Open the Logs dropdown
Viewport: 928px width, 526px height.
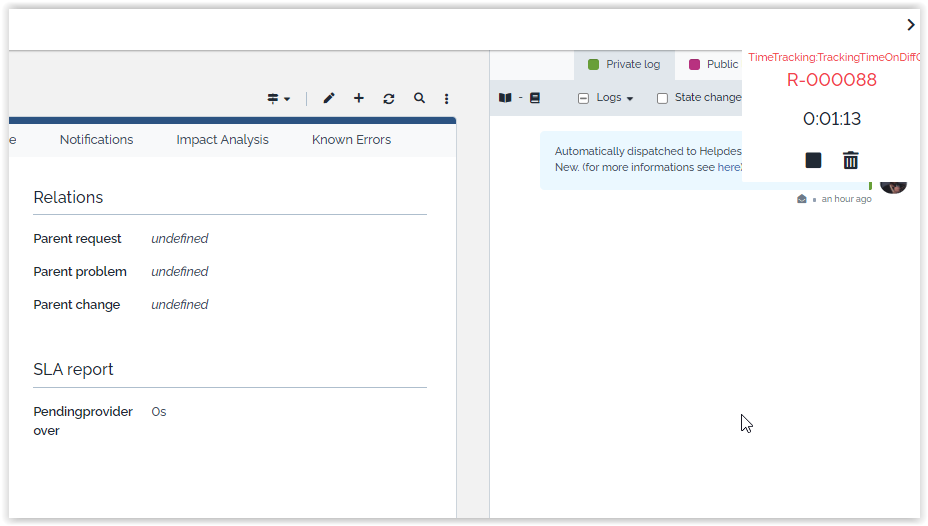point(607,98)
